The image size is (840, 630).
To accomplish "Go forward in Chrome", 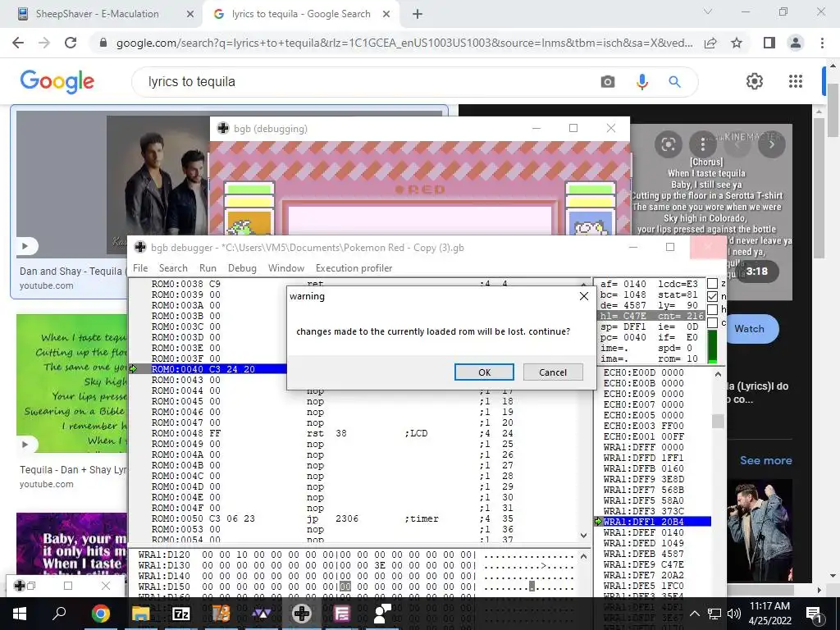I will click(44, 43).
